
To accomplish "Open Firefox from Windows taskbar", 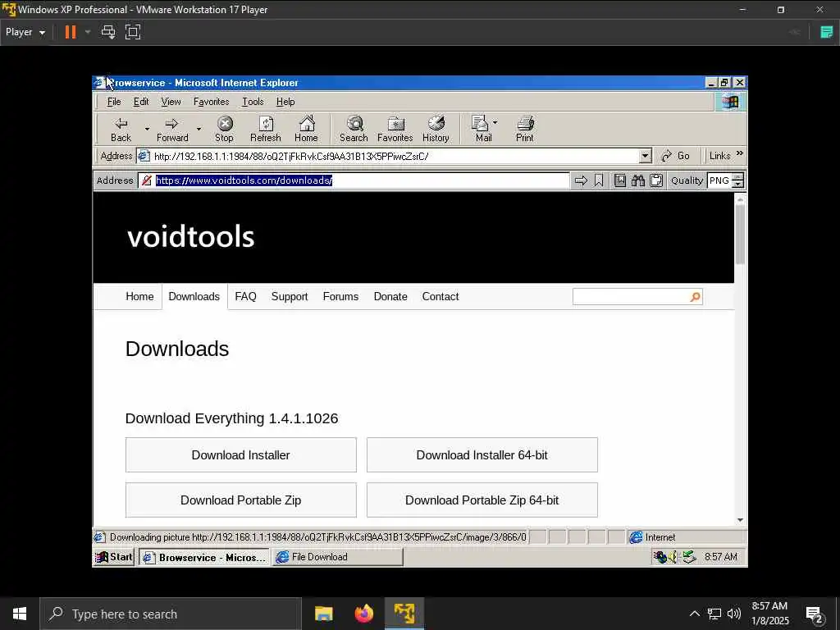I will [364, 614].
